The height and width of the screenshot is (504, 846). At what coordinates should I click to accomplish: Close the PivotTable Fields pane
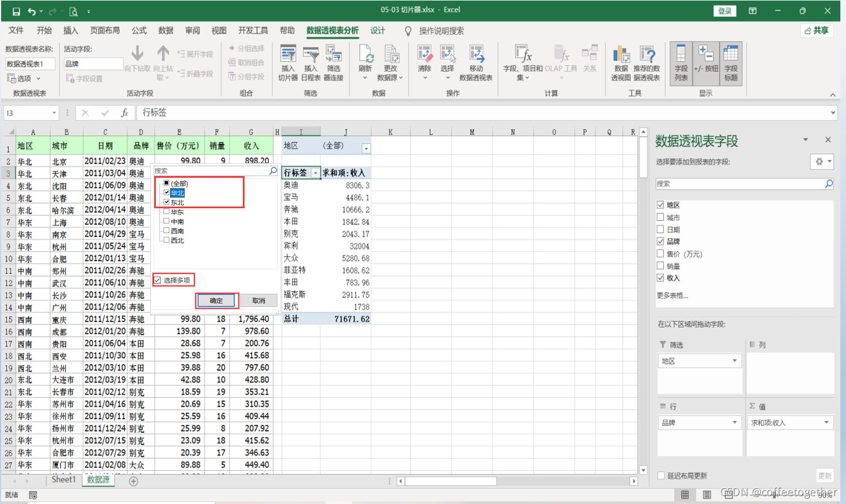(x=828, y=140)
